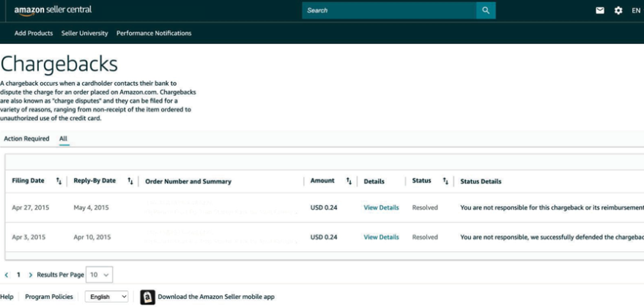Go to next page chevron
Screen dimensions: 644x307
click(x=30, y=275)
